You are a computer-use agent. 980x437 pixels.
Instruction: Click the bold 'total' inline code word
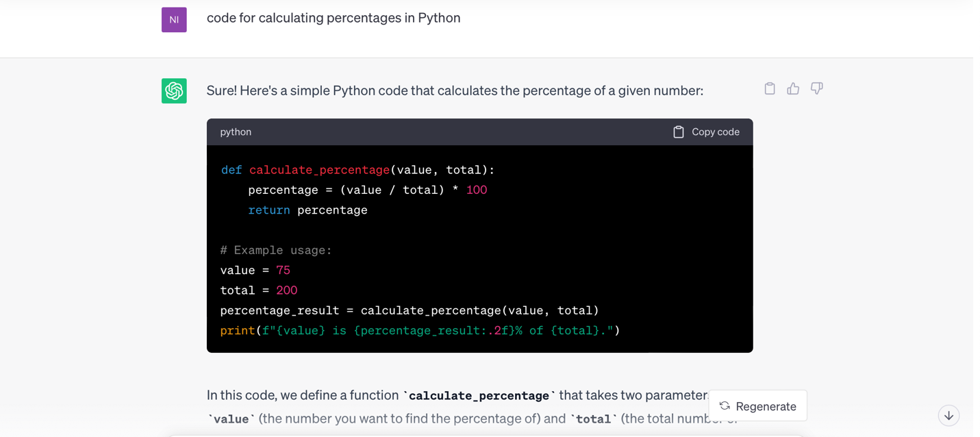(x=594, y=419)
